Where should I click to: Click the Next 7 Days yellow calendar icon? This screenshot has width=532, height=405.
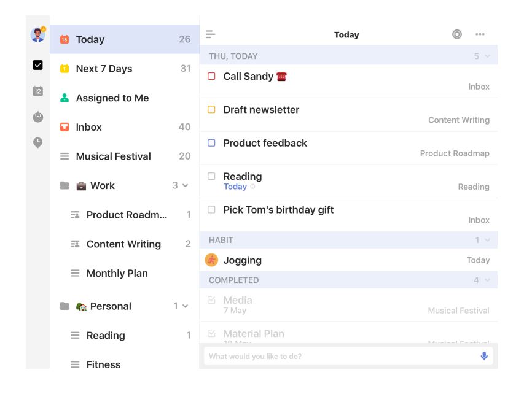tap(64, 69)
